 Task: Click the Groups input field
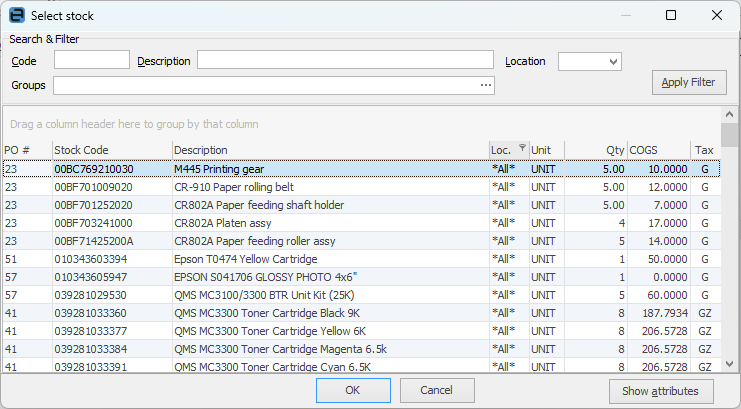265,86
